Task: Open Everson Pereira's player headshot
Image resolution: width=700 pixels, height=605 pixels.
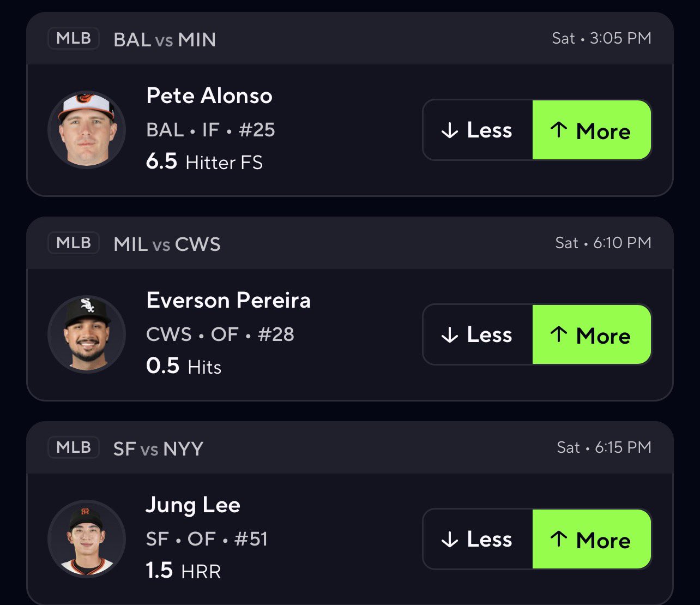Action: coord(87,334)
